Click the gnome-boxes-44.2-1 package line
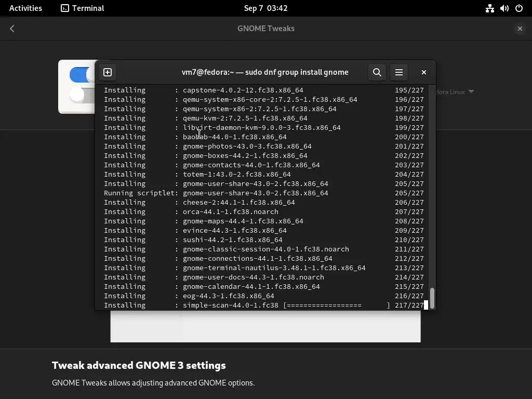The height and width of the screenshot is (399, 532). [263, 155]
